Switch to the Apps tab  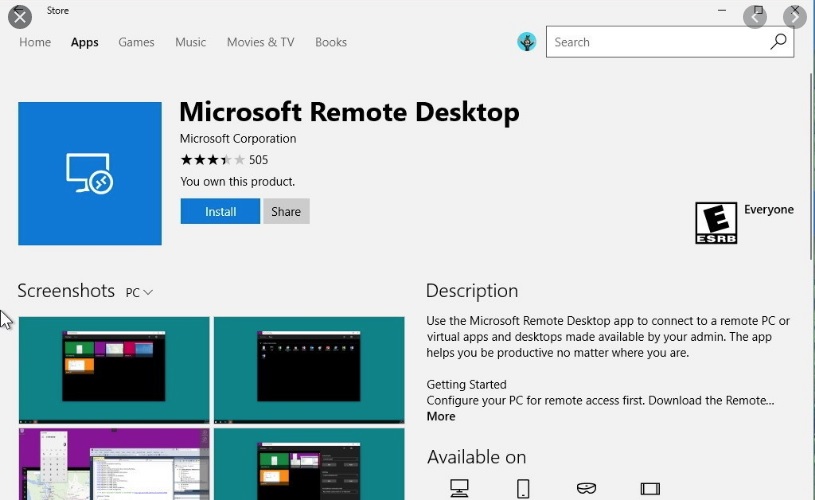[85, 42]
